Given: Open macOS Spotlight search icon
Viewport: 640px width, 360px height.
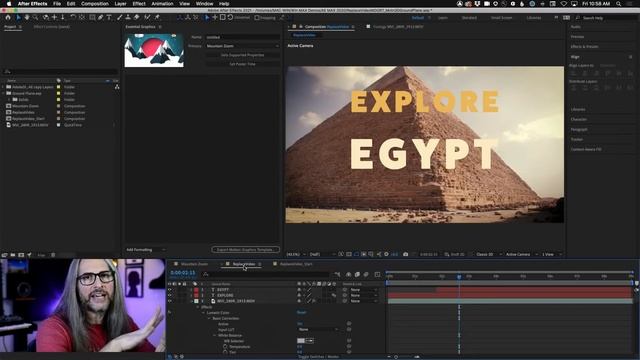Looking at the screenshot, I should click(x=619, y=4).
